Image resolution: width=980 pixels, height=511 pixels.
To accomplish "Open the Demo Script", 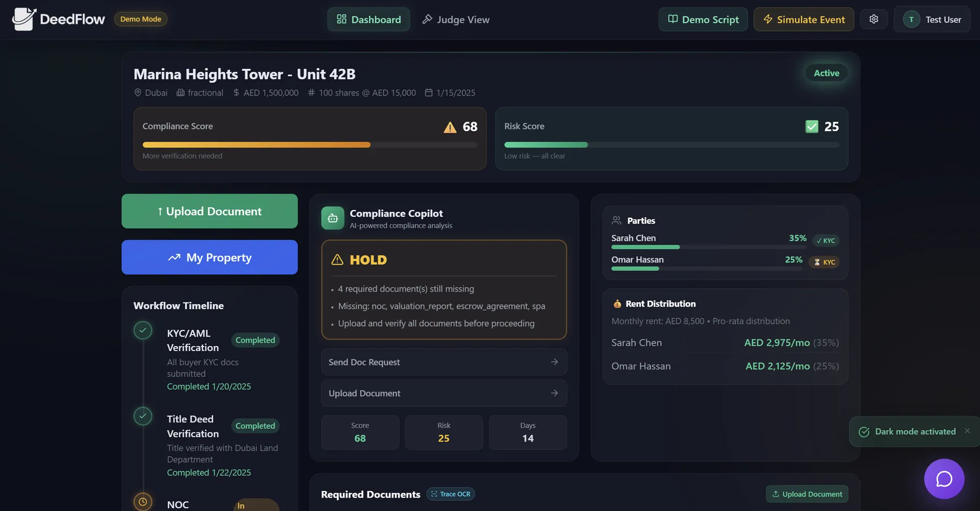I will pos(703,19).
